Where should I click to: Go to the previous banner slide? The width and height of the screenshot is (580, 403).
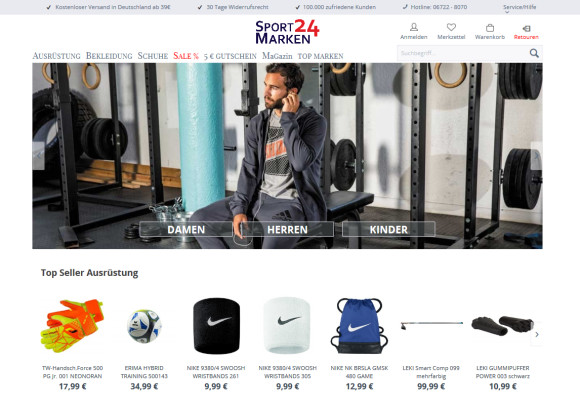coord(38,156)
